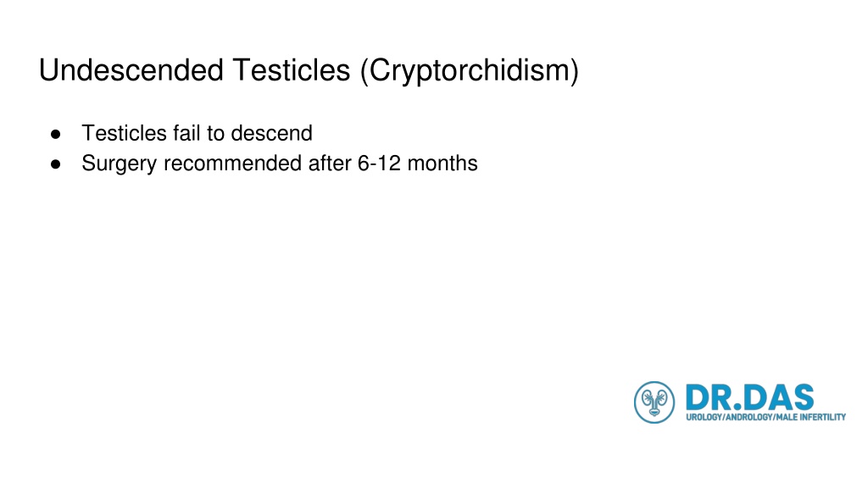Screen dimensions: 868x488
Task: Select the Surgery recommended after 6-12 months bullet
Action: tap(280, 164)
